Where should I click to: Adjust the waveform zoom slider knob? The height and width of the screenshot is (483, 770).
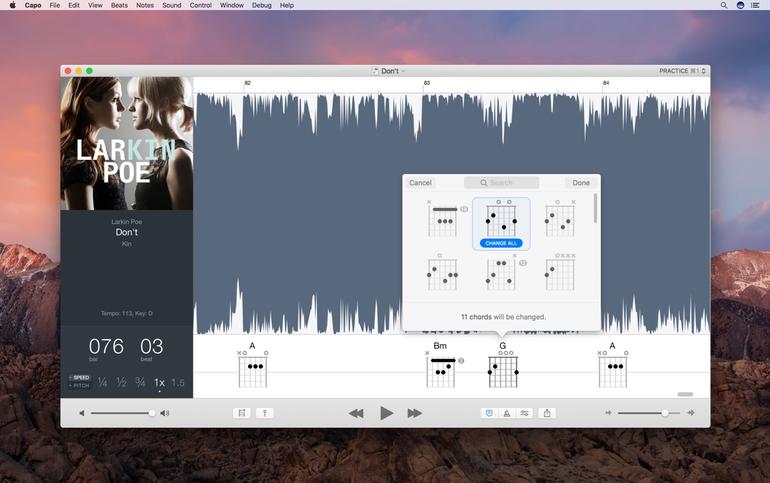[x=664, y=413]
